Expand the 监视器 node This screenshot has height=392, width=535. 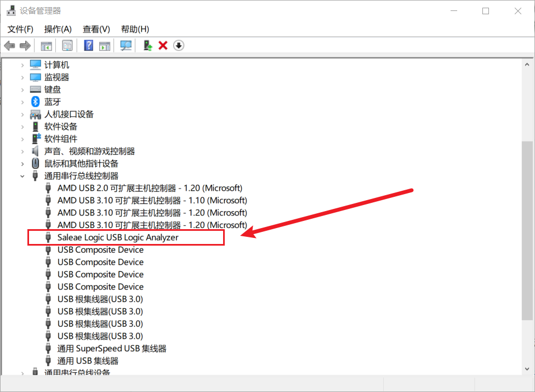click(x=22, y=77)
